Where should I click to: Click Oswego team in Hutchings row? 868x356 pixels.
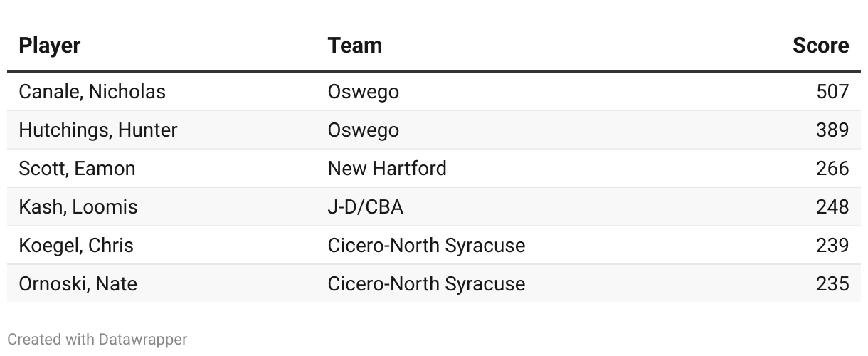pos(363,130)
